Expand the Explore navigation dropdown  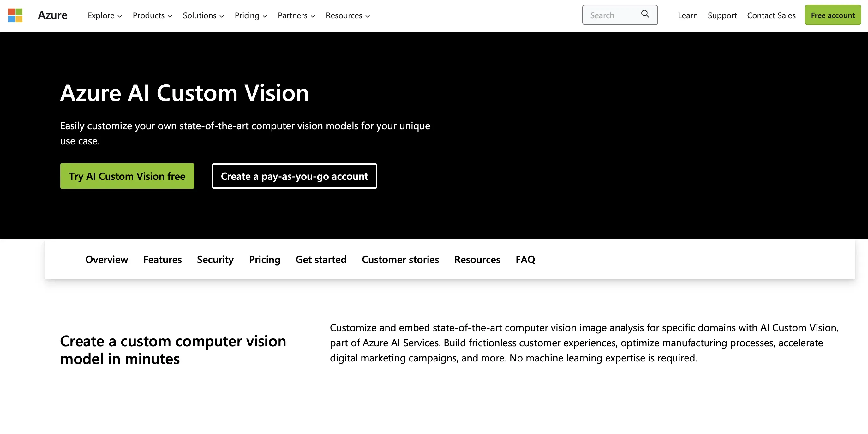(x=105, y=15)
